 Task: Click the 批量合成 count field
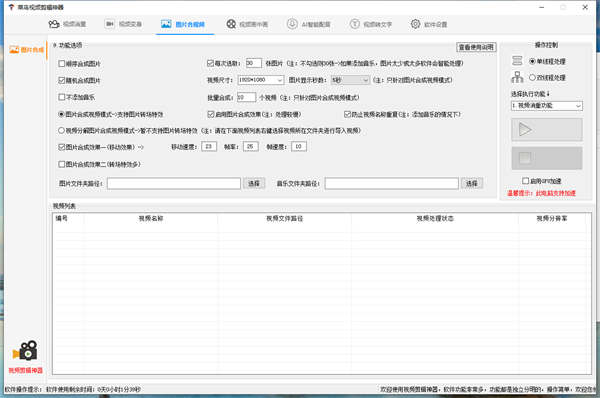click(246, 97)
